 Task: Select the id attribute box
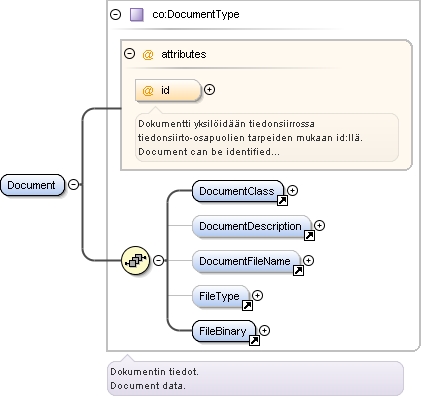(x=168, y=90)
